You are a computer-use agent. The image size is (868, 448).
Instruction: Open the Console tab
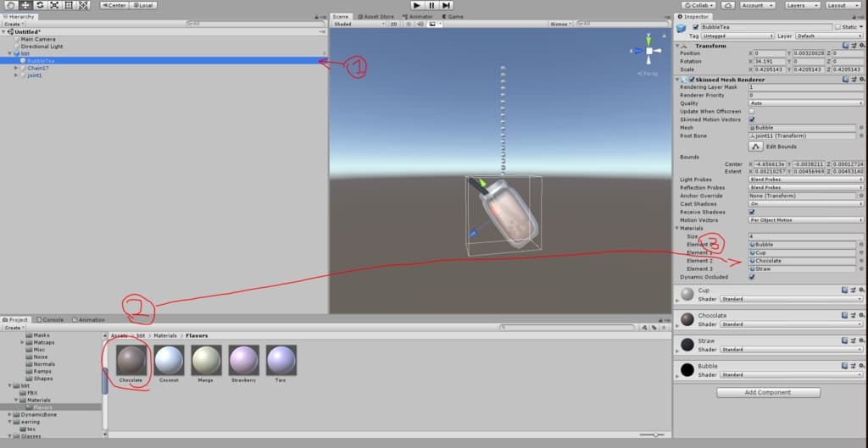tap(53, 319)
